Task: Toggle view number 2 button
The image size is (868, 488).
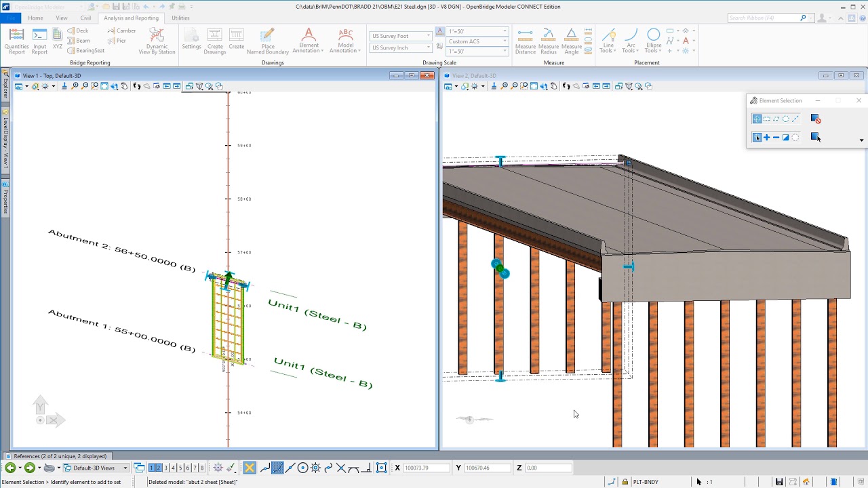Action: [x=159, y=468]
